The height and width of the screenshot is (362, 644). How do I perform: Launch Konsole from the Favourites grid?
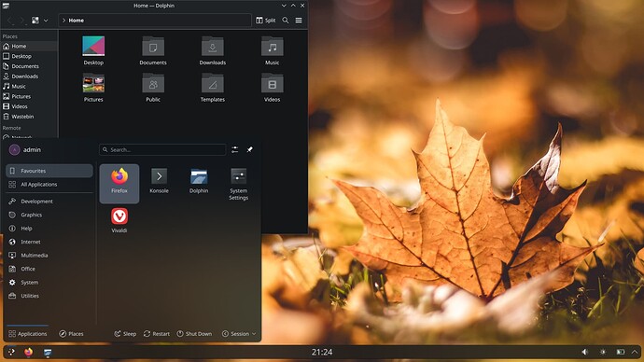[159, 181]
